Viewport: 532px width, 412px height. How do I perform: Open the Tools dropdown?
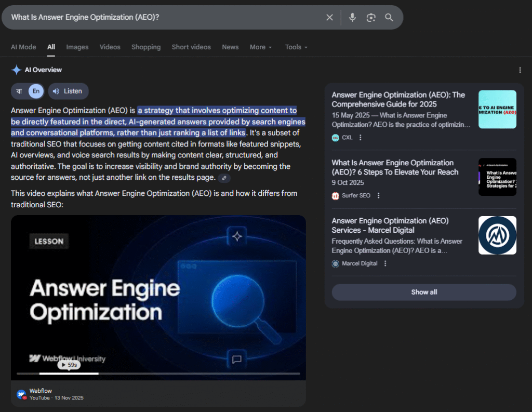pos(296,47)
